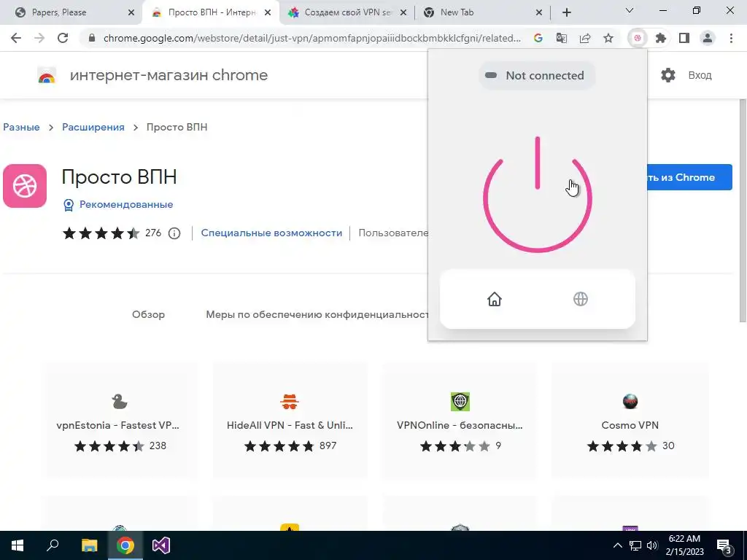Open the Chrome profile avatar menu
Viewport: 747px width, 560px height.
[x=708, y=38]
